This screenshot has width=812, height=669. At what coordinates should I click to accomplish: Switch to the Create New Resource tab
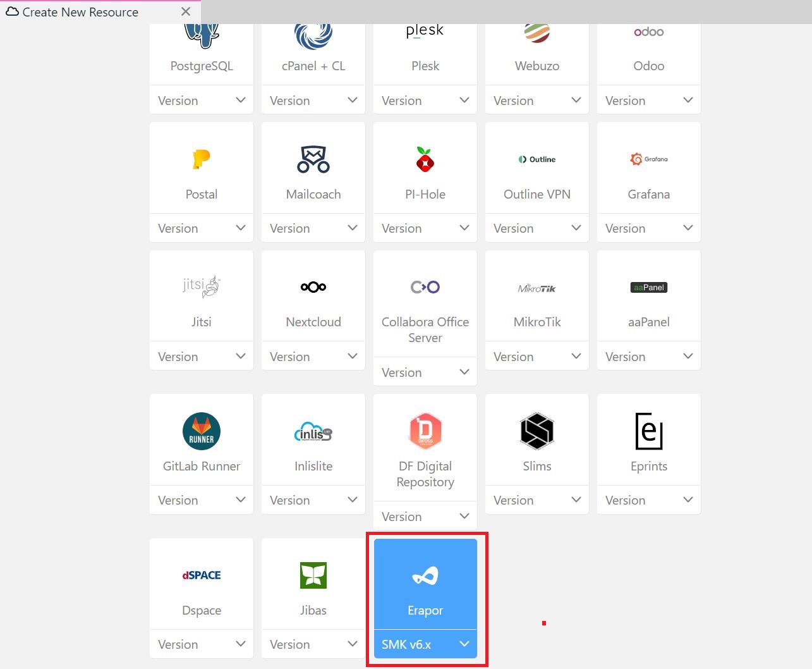[80, 12]
